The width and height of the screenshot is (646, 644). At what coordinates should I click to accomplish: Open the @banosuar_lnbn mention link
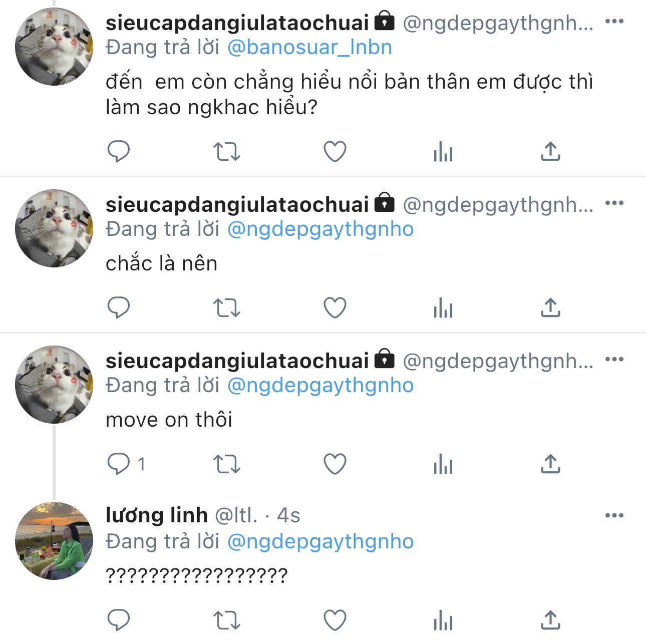(x=309, y=47)
